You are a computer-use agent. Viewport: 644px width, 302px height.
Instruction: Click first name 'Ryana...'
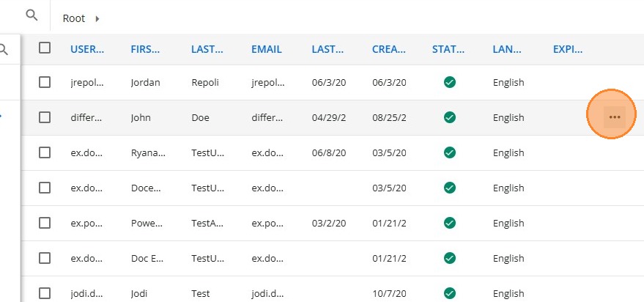click(x=148, y=153)
